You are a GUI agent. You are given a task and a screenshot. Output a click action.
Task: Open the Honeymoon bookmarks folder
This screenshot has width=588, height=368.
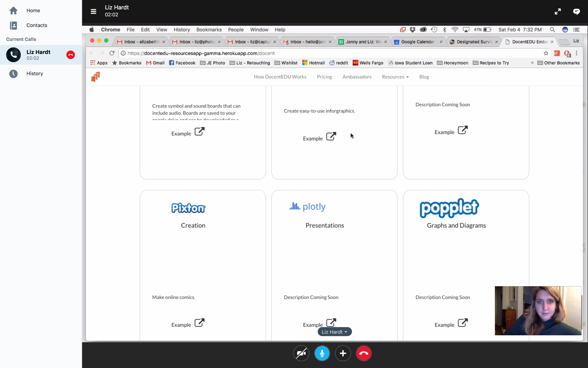click(x=452, y=63)
